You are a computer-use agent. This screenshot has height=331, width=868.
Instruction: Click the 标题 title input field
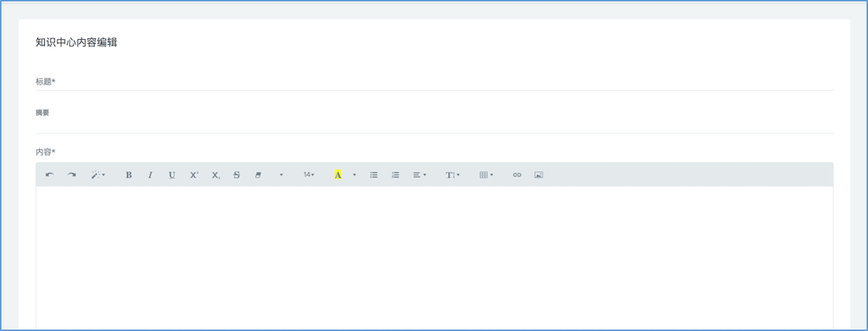435,81
